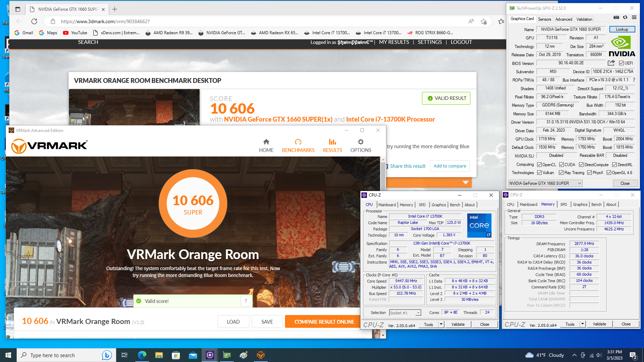This screenshot has height=362, width=644.
Task: Open the browser favorites list icon
Action: point(501,21)
